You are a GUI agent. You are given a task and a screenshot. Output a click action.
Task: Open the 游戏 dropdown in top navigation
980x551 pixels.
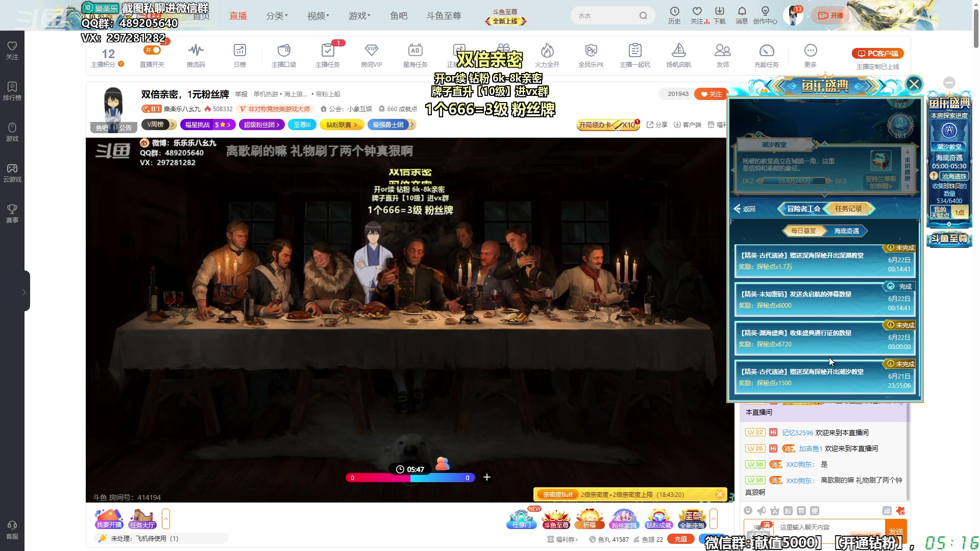tap(359, 16)
